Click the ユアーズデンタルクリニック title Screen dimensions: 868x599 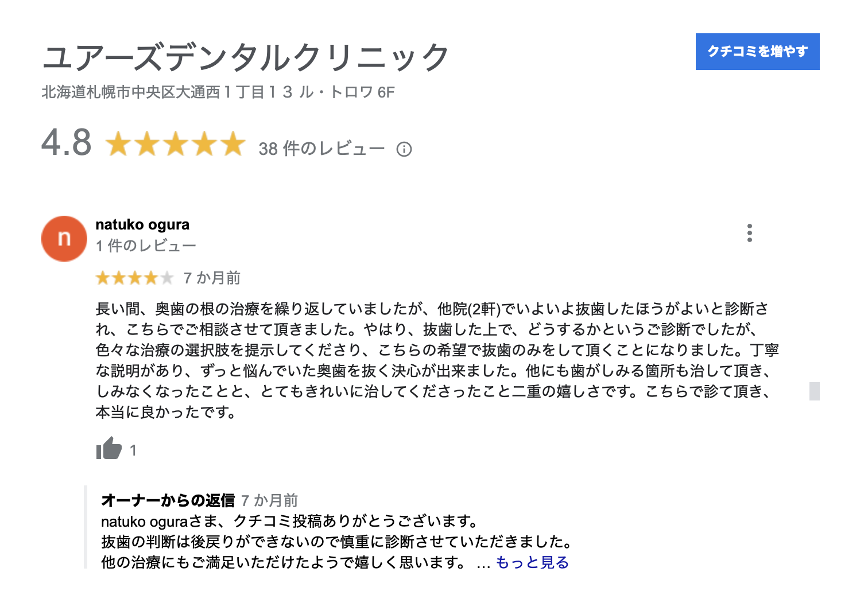(246, 57)
